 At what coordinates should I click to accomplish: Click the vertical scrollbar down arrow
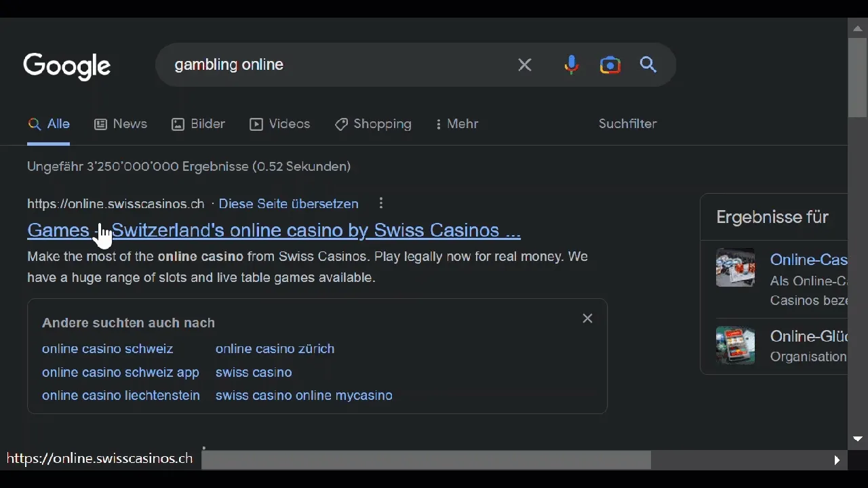(858, 439)
